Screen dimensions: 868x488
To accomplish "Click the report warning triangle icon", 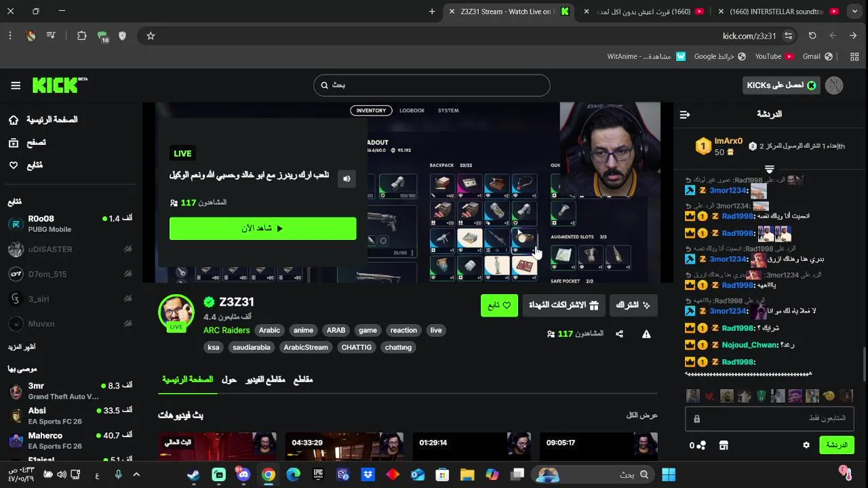I will pos(646,334).
